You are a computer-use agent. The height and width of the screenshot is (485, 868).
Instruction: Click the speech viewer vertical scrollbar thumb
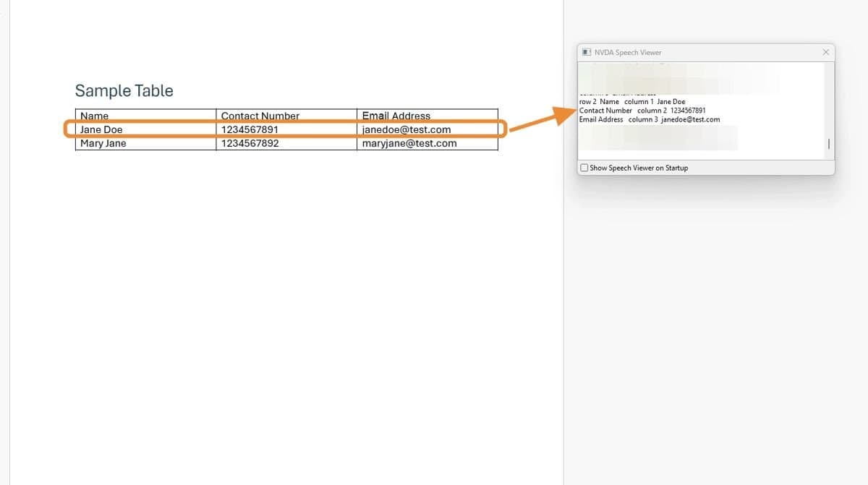click(828, 145)
